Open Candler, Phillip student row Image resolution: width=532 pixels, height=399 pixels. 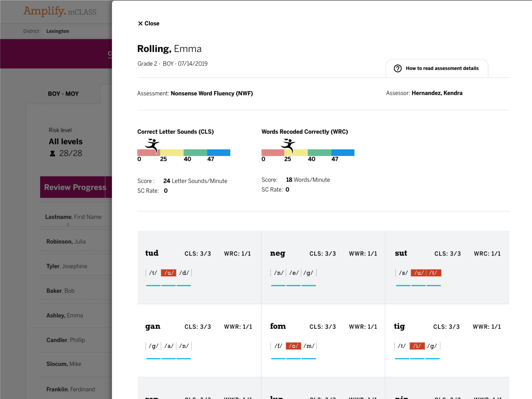(x=65, y=340)
